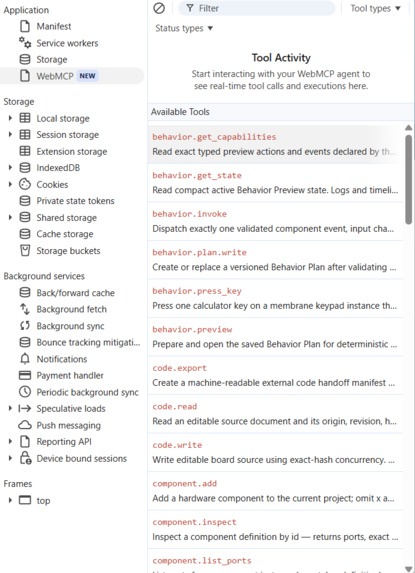The height and width of the screenshot is (573, 415).
Task: Expand the Shared storage tree node
Action: click(10, 217)
